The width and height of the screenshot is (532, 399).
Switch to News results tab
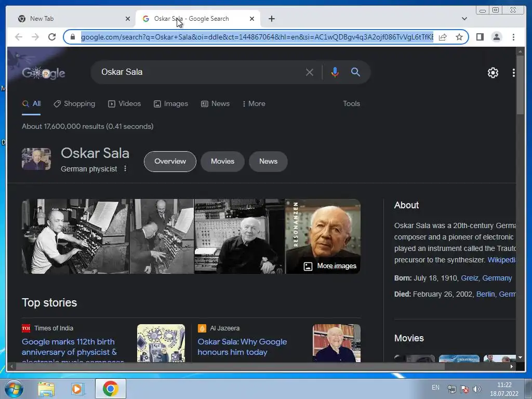click(x=215, y=104)
